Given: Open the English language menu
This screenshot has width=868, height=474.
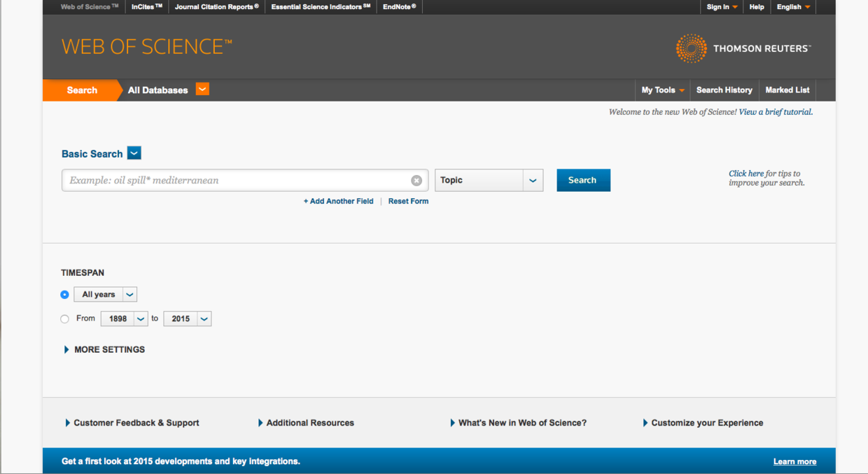Looking at the screenshot, I should click(x=793, y=7).
